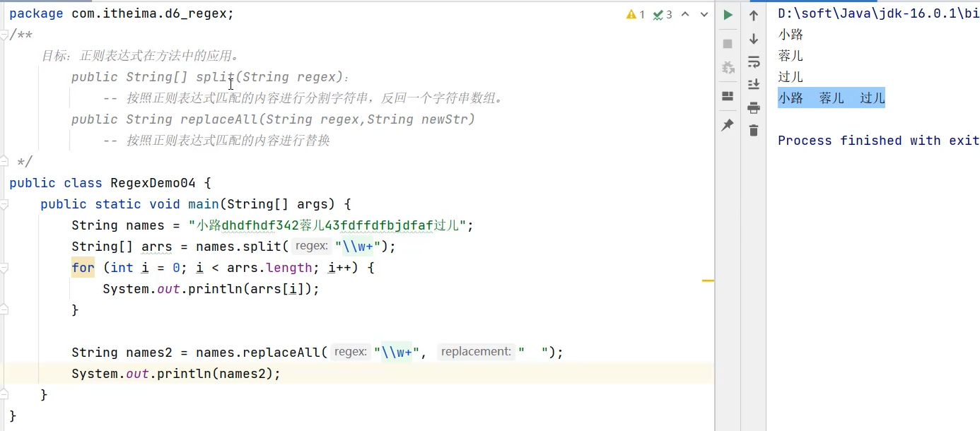Toggle scroll-to-end in the console
Screen dimensions: 980x431
pyautogui.click(x=754, y=84)
